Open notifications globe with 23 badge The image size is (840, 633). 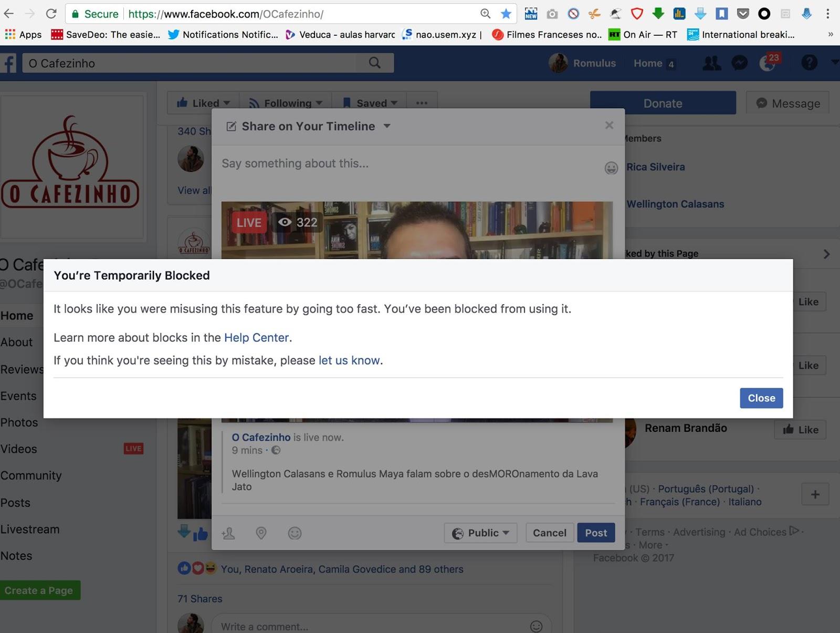(768, 63)
